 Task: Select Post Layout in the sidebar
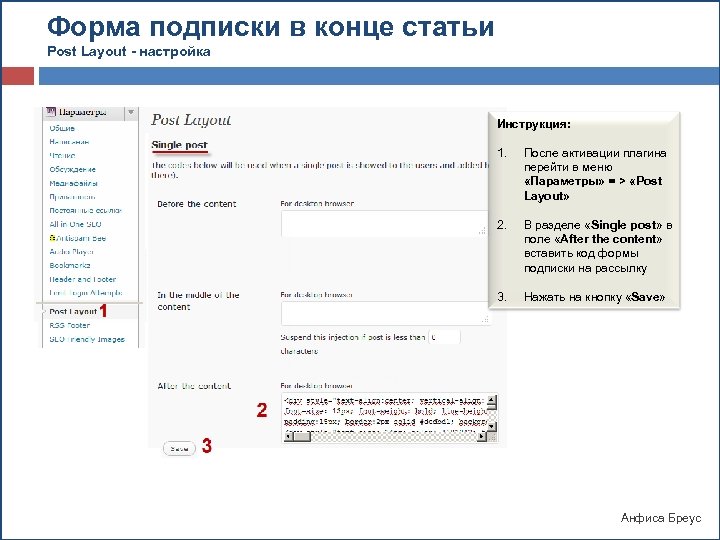(x=73, y=311)
